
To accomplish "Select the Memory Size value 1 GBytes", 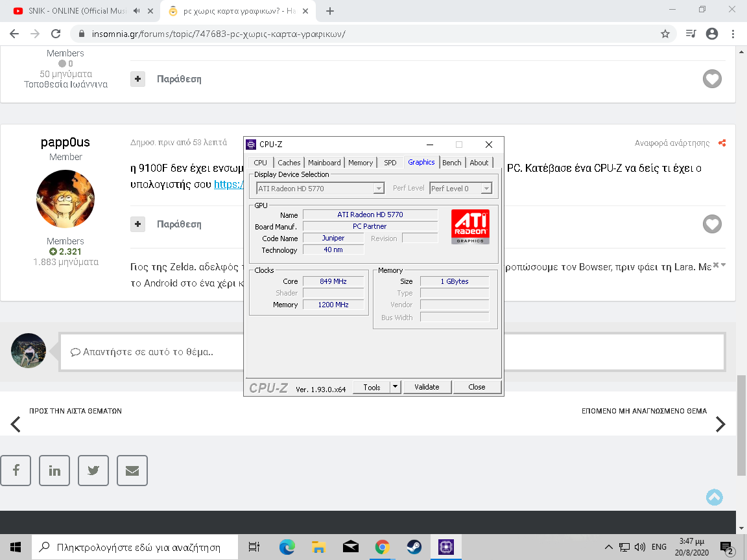I will pos(455,281).
